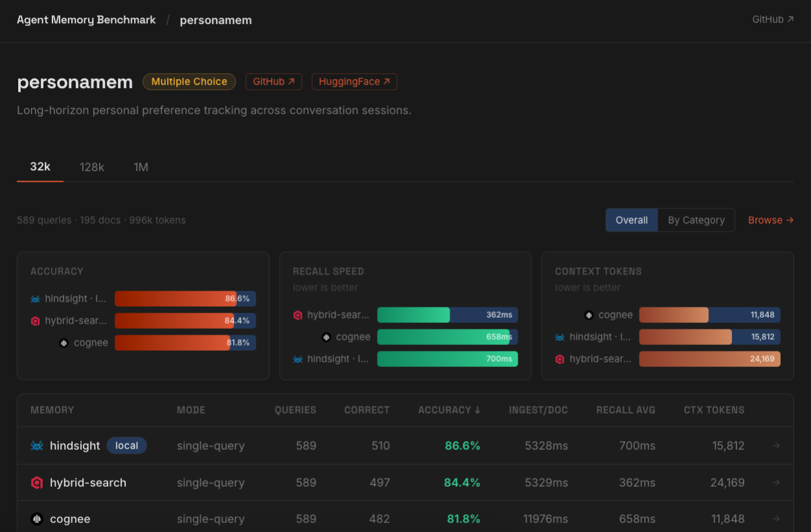Select the Overall view toggle
Viewport: 811px width, 532px height.
tap(632, 220)
